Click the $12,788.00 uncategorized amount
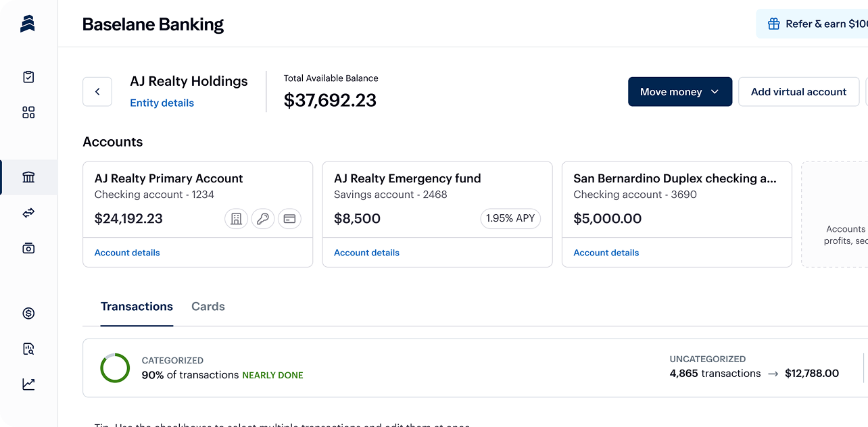 [812, 374]
